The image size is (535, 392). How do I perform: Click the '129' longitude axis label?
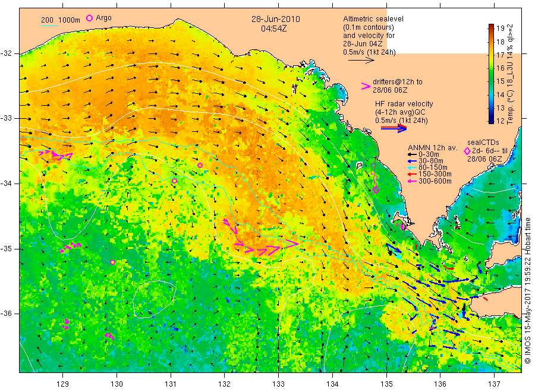63,384
